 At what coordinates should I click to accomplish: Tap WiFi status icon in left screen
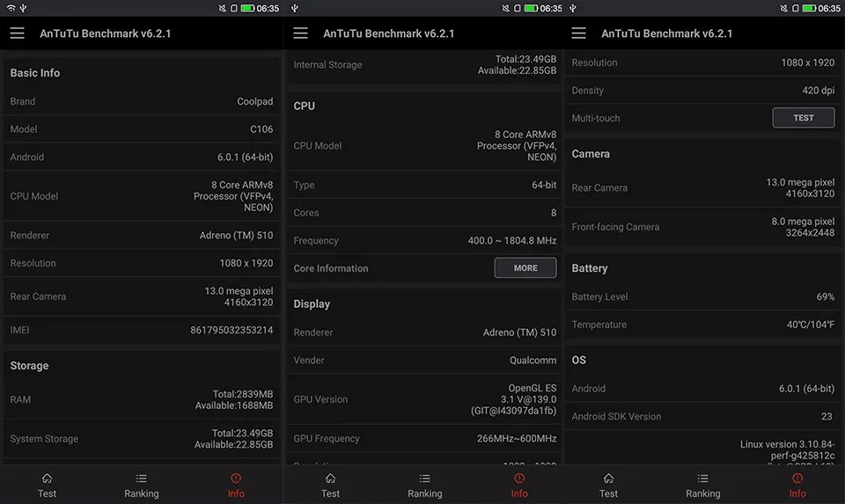11,8
